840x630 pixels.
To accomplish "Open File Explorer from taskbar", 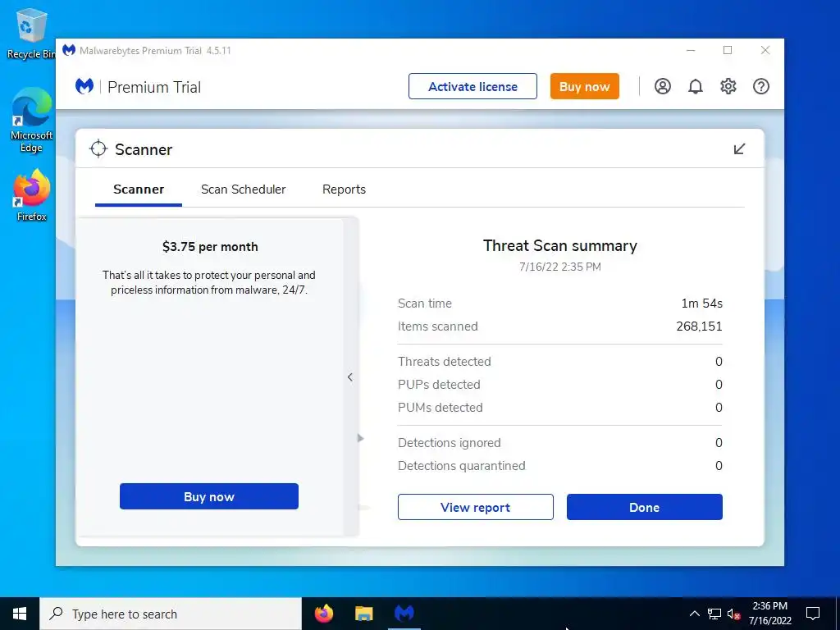I will 363,614.
